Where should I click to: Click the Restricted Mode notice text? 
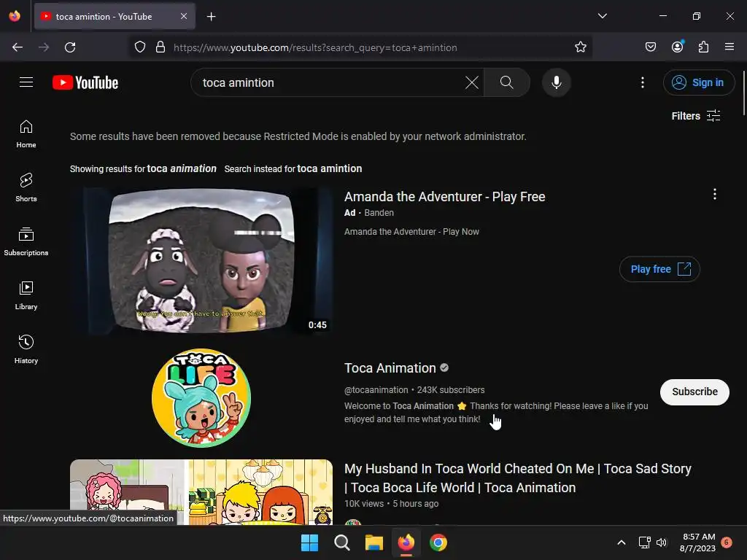click(x=298, y=136)
